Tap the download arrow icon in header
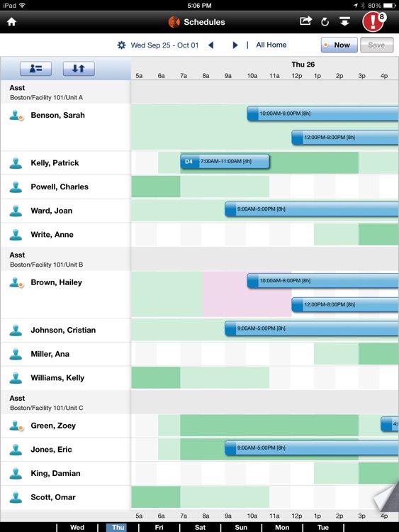Screen dimensions: 399x532 [344, 22]
